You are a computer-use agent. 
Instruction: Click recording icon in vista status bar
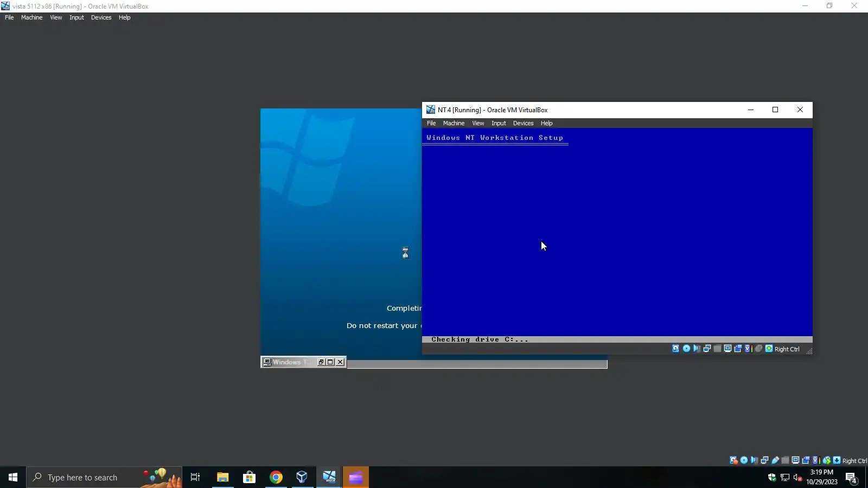806,460
